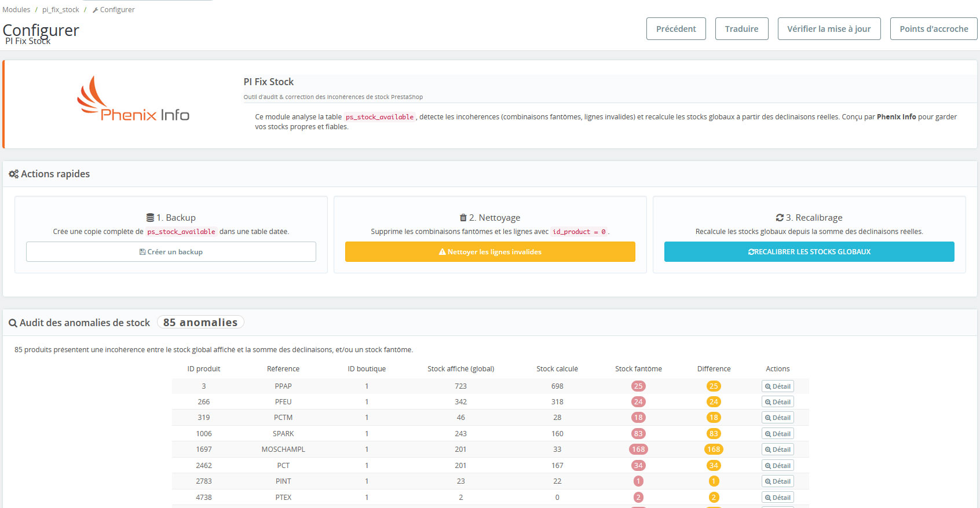Viewport: 980px width, 508px height.
Task: Open Détail for product MOSCHAMPL
Action: pos(777,449)
